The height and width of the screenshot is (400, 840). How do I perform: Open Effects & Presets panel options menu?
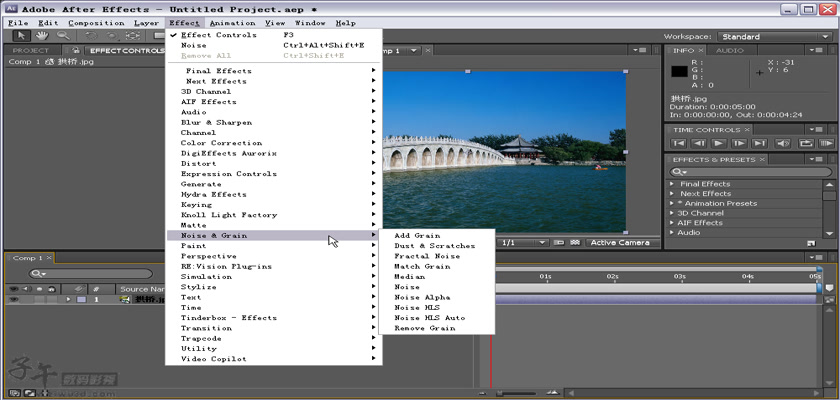815,160
